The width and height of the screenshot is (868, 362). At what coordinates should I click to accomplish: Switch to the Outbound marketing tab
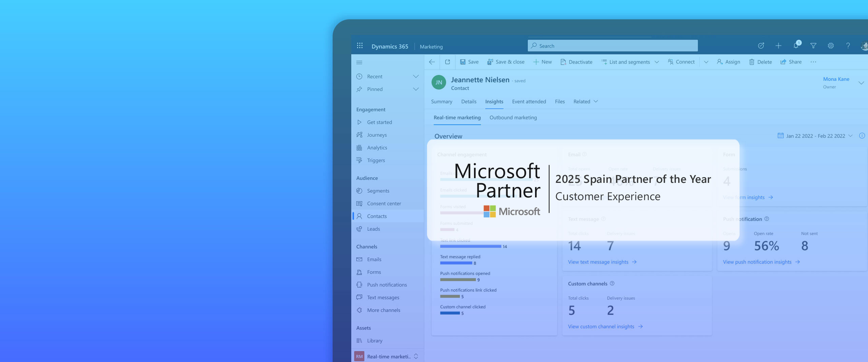coord(513,118)
